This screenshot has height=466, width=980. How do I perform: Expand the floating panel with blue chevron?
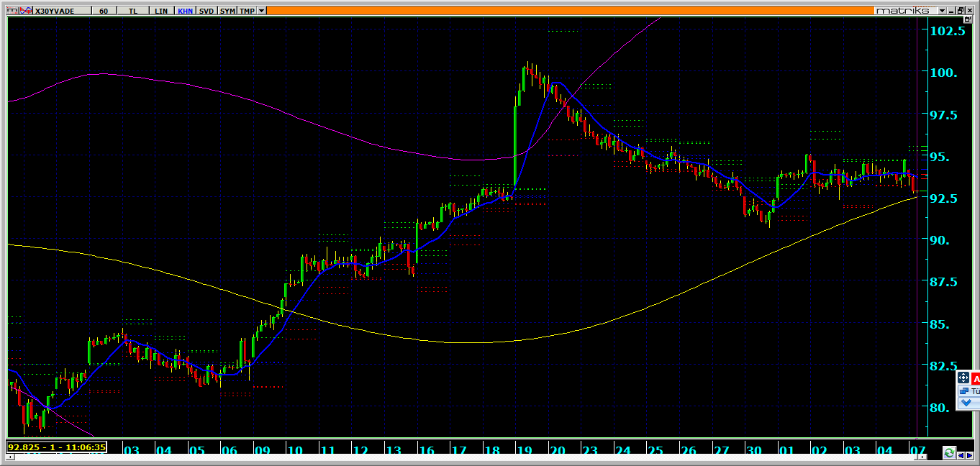click(x=966, y=403)
